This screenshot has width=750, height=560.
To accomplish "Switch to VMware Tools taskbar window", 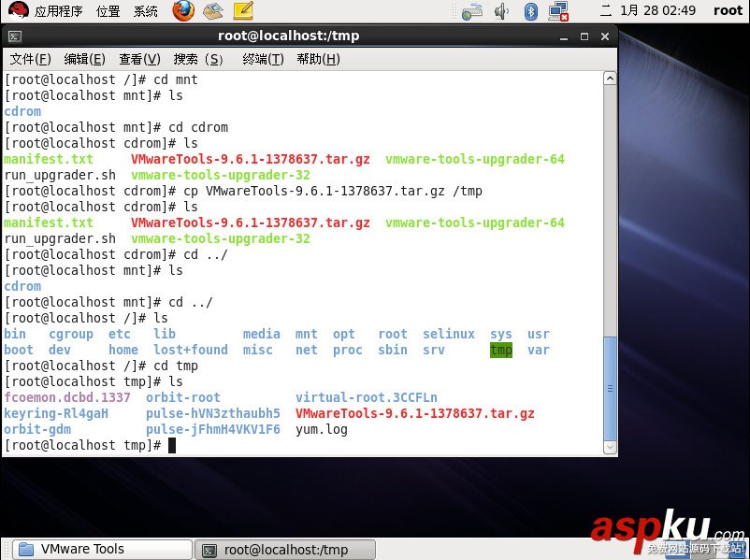I will coord(102,550).
